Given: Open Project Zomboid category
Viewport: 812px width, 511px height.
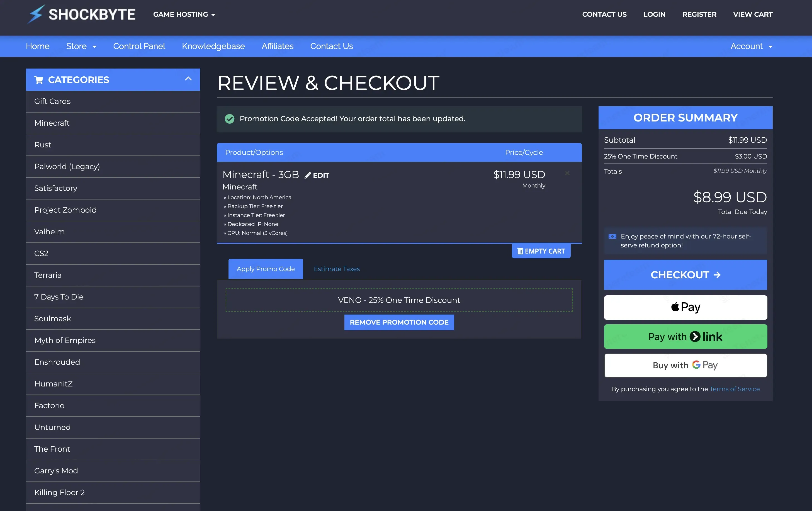Looking at the screenshot, I should (113, 210).
